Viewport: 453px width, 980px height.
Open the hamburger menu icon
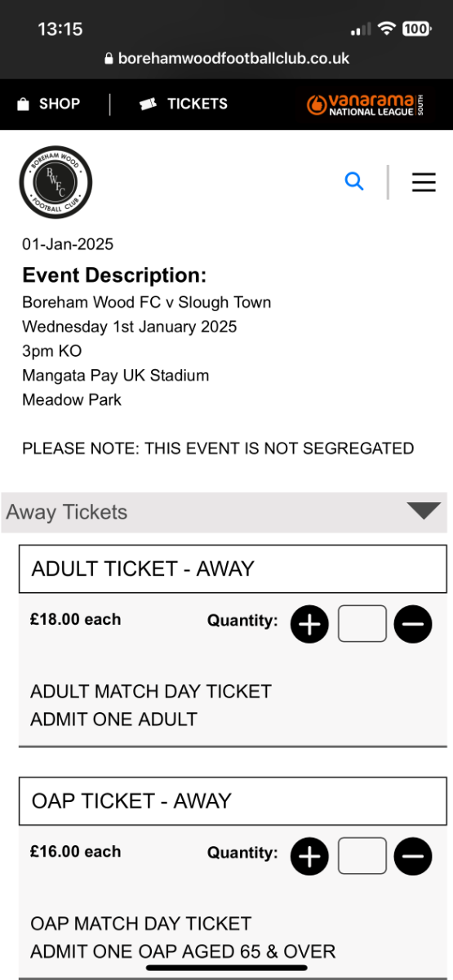pyautogui.click(x=424, y=182)
